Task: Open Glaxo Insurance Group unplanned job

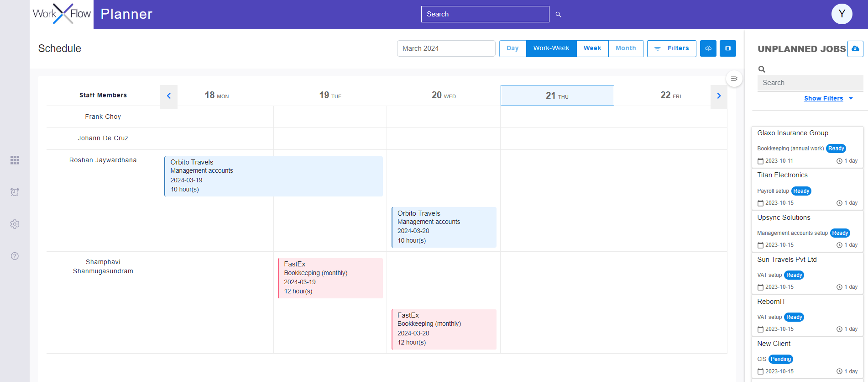Action: (x=807, y=147)
